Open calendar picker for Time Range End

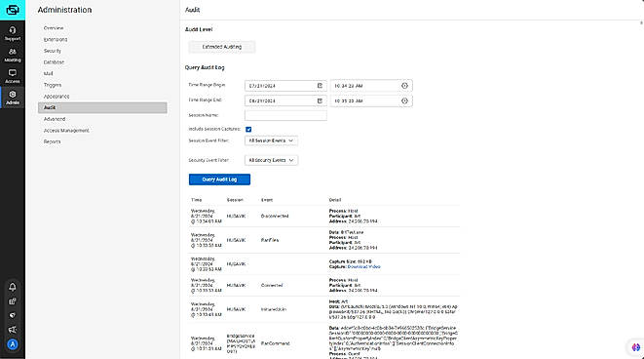(x=320, y=100)
